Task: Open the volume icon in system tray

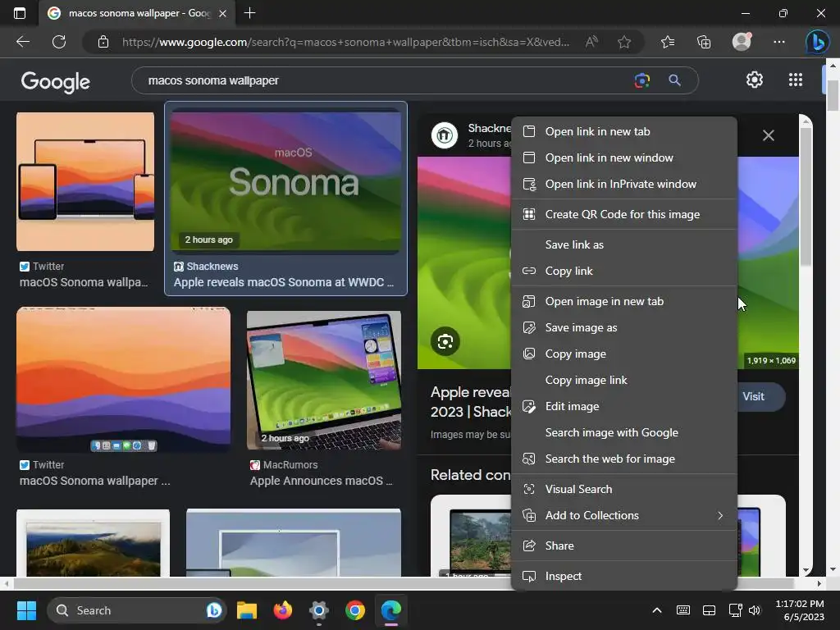Action: pos(755,610)
